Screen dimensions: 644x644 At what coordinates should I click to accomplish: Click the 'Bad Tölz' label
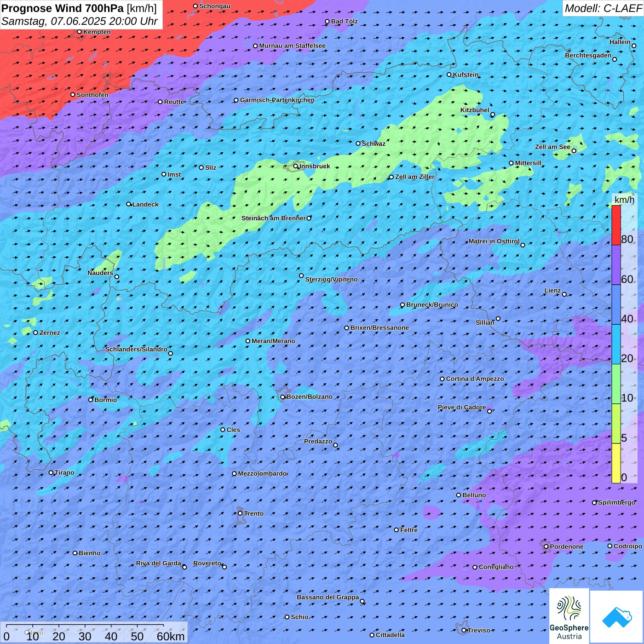pyautogui.click(x=344, y=21)
